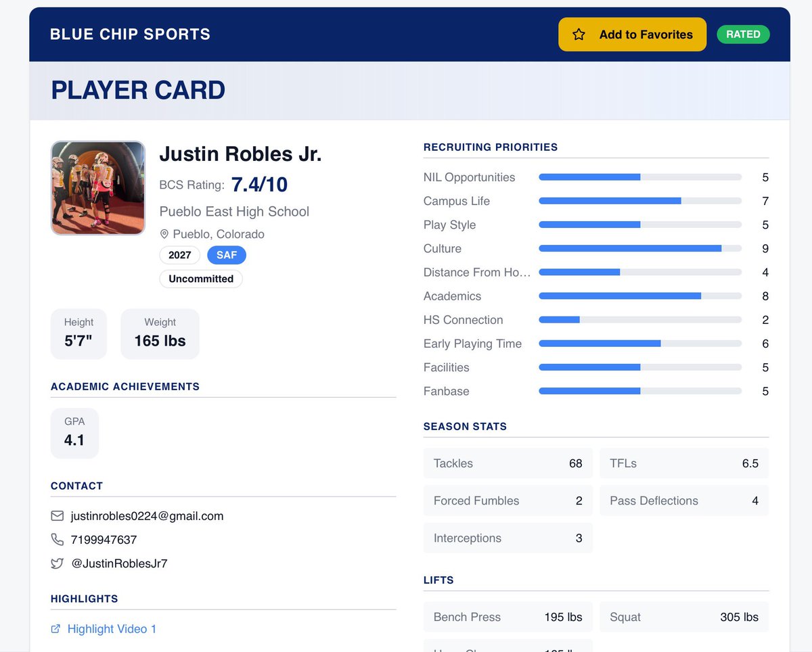Click the Twitter bird icon
The width and height of the screenshot is (812, 652).
58,563
